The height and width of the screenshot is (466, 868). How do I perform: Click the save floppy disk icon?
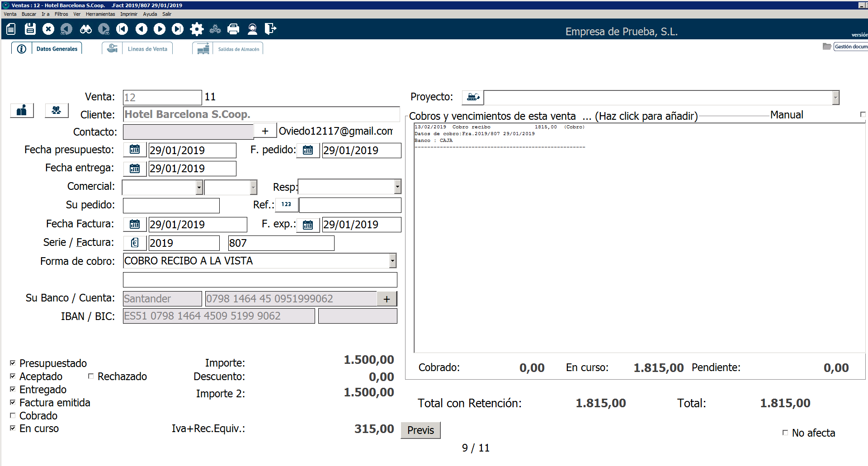(x=30, y=29)
